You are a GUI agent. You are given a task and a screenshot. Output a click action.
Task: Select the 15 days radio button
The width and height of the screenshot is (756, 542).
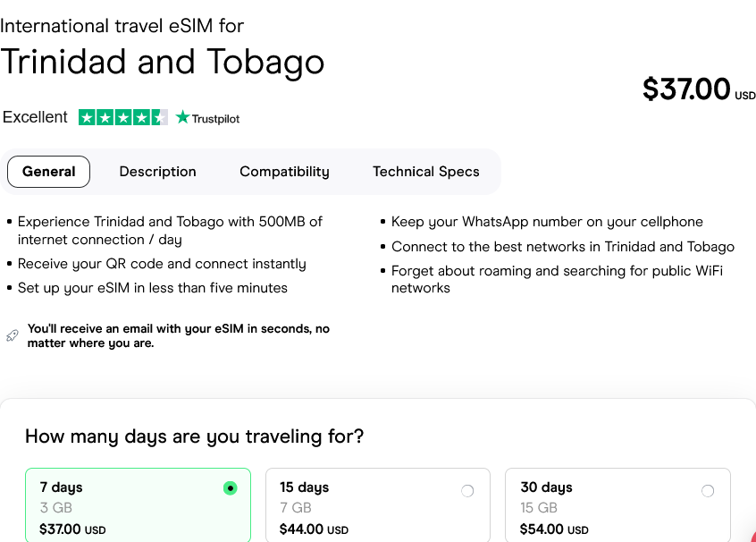coord(467,490)
